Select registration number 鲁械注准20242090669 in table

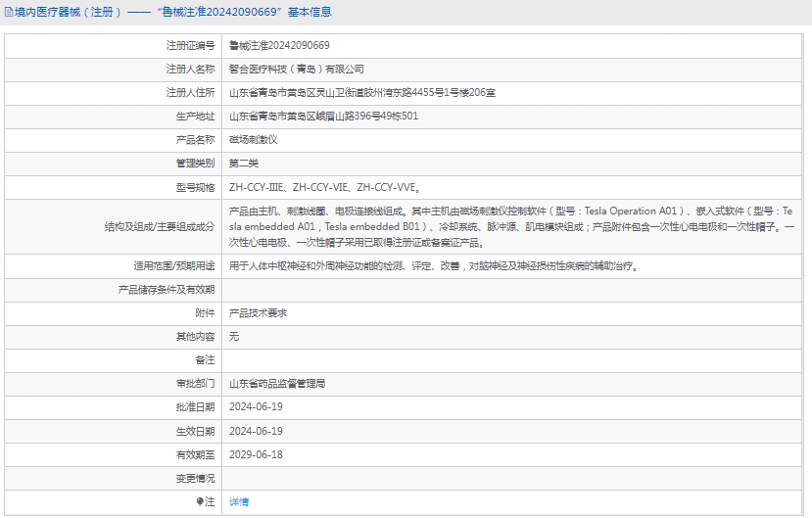279,45
